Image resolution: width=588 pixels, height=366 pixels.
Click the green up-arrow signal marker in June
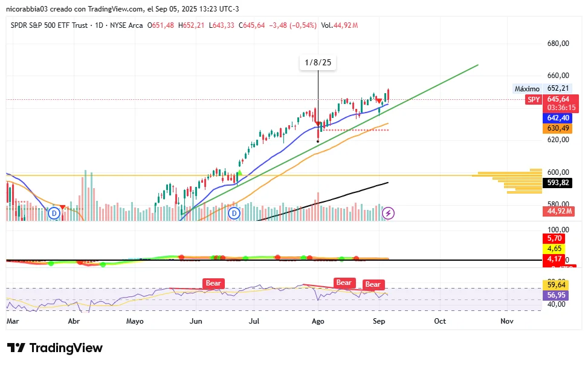[239, 174]
